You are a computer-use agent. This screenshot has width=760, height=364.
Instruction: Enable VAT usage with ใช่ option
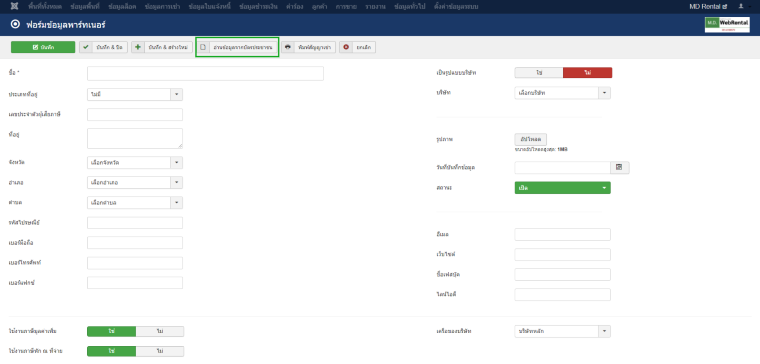coord(111,331)
